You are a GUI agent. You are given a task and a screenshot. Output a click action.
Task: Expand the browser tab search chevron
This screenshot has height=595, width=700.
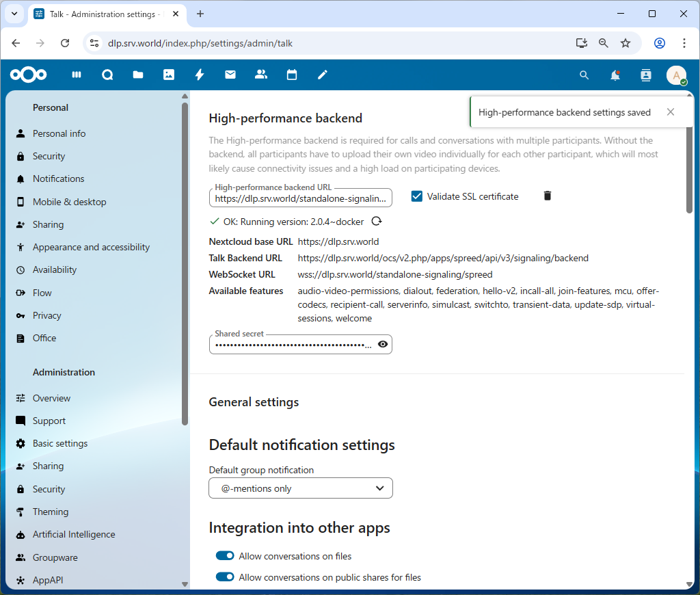click(14, 14)
